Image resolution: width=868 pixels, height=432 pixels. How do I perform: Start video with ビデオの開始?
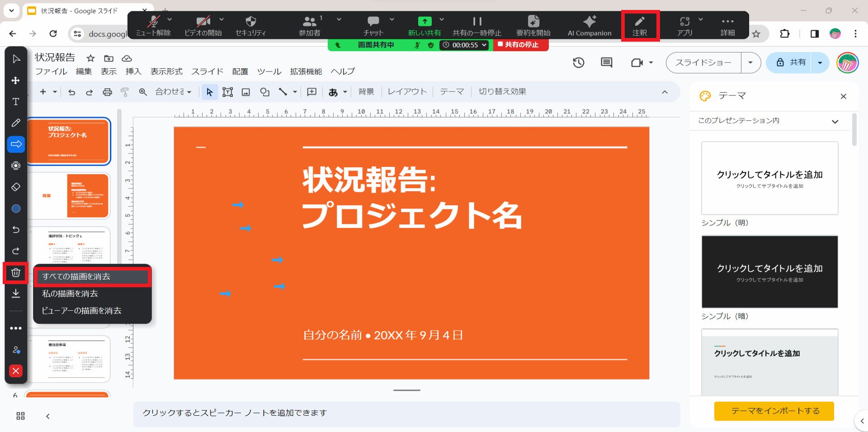203,26
